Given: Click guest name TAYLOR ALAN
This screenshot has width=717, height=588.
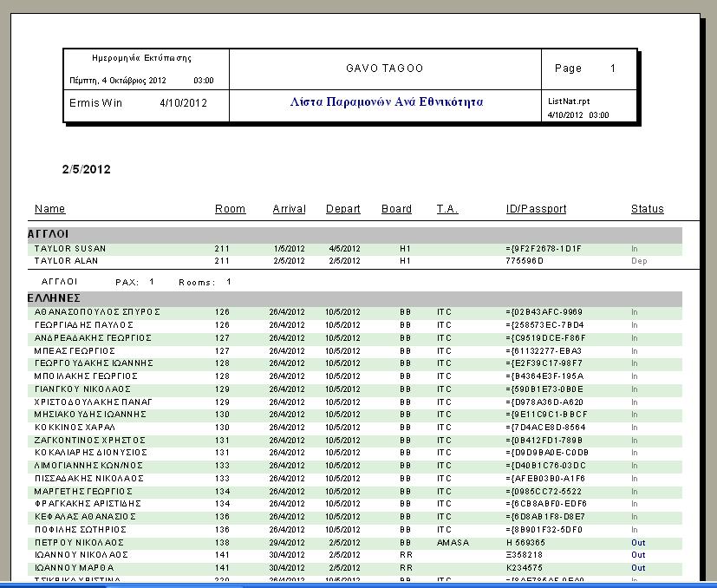Looking at the screenshot, I should point(66,261).
